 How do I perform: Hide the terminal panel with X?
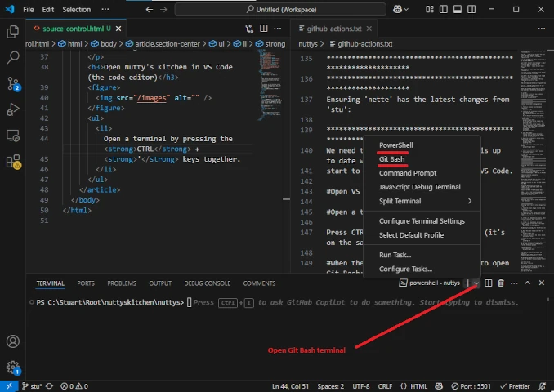(x=541, y=283)
